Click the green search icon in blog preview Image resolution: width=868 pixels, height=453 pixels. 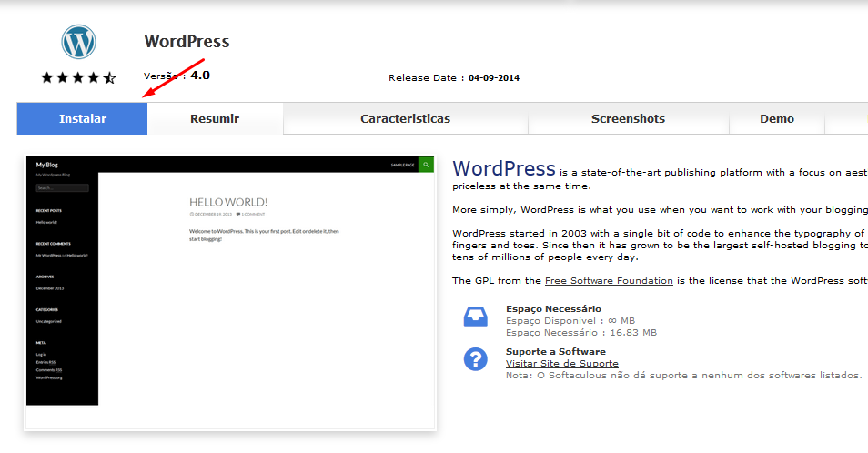coord(426,165)
